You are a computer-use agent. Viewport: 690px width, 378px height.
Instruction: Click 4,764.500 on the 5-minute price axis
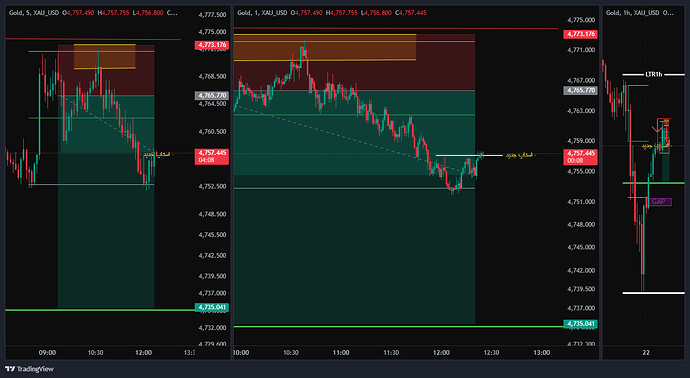[x=213, y=104]
